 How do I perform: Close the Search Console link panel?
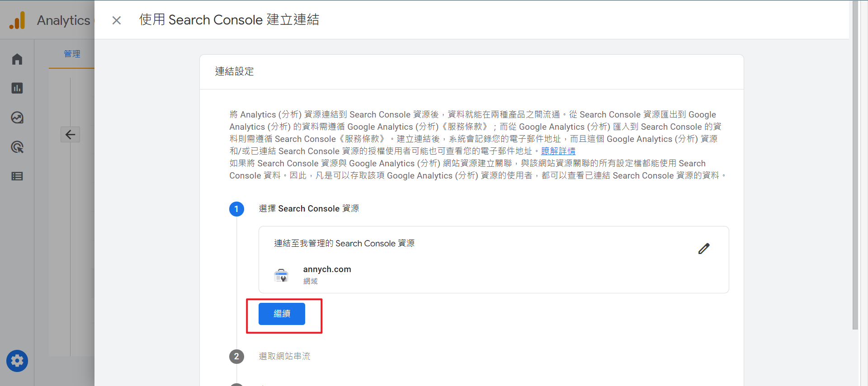coord(117,20)
